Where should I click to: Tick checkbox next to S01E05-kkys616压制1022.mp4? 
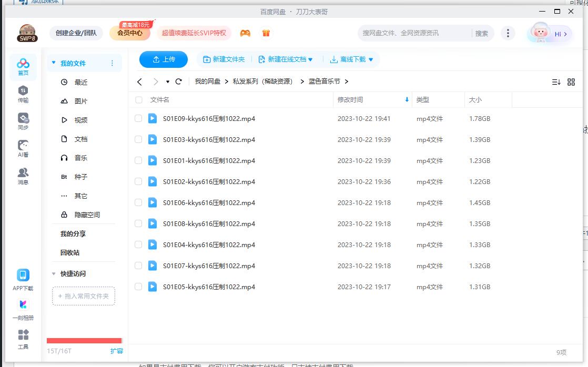tap(138, 287)
